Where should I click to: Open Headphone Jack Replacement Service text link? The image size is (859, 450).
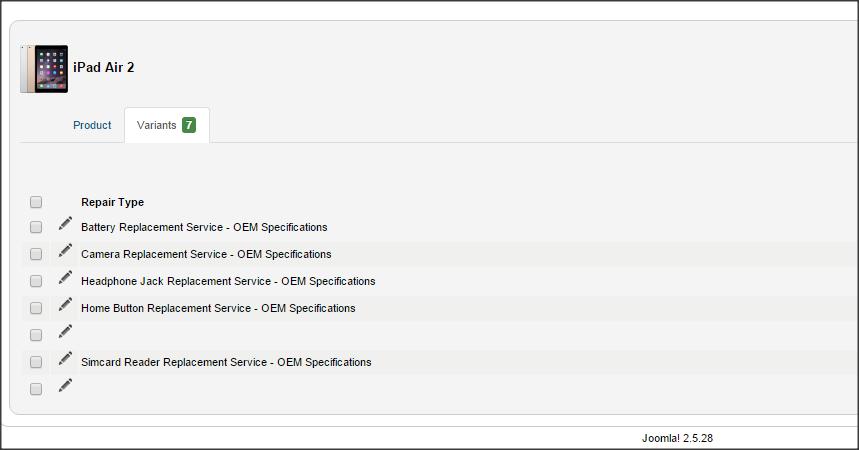(228, 281)
